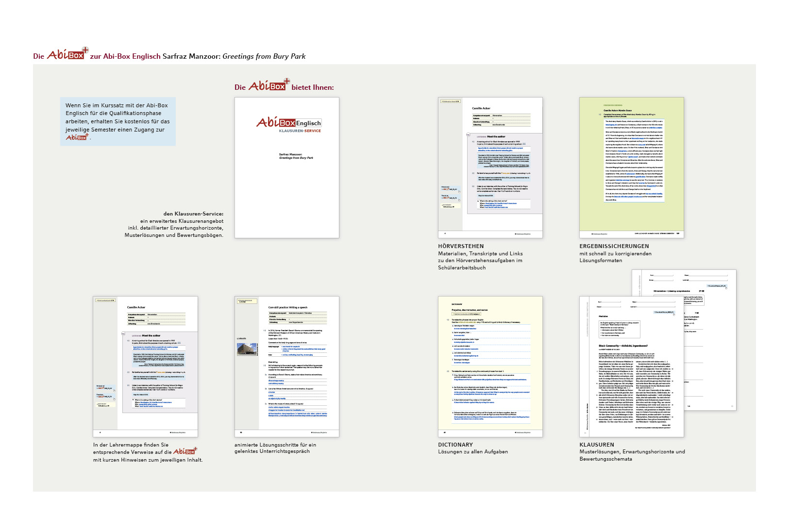Click the HÖRVERSTEHEN heading

click(461, 246)
